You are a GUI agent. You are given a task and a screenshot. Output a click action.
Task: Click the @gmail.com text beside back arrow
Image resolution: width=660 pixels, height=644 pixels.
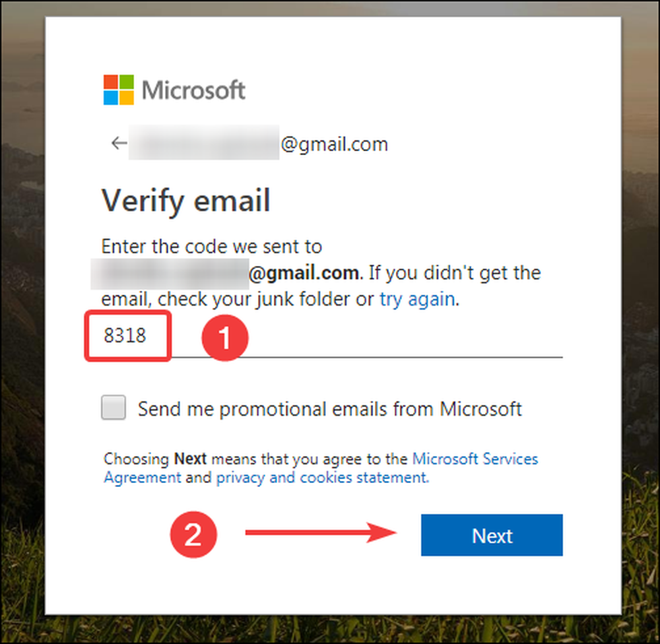(334, 145)
